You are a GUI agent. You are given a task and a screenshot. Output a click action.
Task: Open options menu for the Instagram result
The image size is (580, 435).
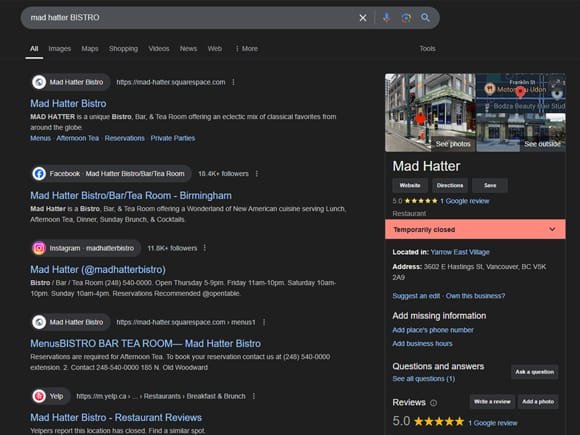pos(205,248)
